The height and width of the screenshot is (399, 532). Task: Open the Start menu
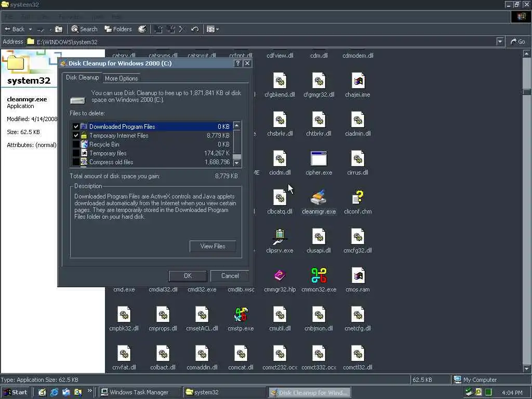click(15, 393)
